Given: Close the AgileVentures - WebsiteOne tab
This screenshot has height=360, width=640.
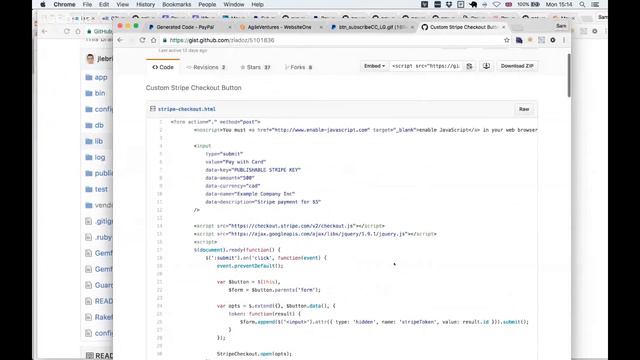Looking at the screenshot, I should (321, 27).
